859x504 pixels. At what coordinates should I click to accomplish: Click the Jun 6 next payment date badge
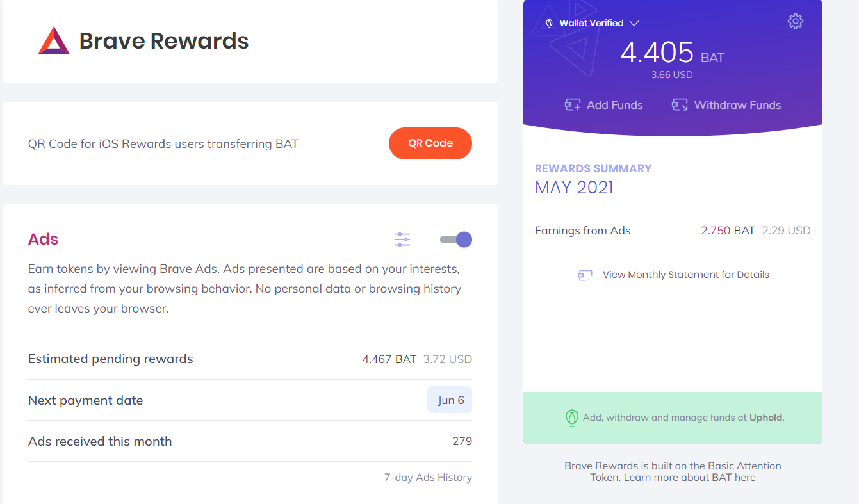tap(450, 400)
